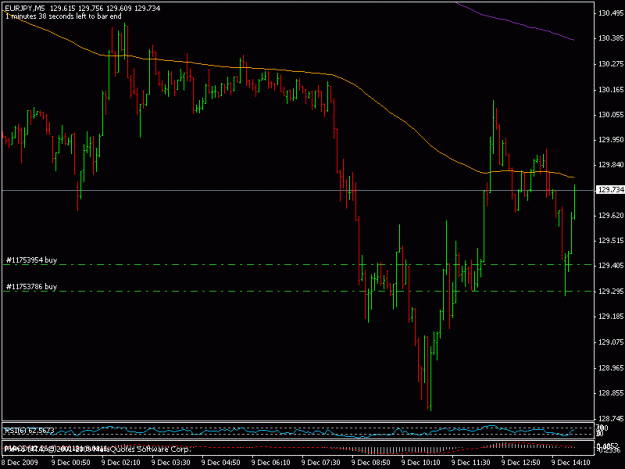The image size is (625, 469).
Task: Click price scale value 129.620
Action: pyautogui.click(x=611, y=216)
